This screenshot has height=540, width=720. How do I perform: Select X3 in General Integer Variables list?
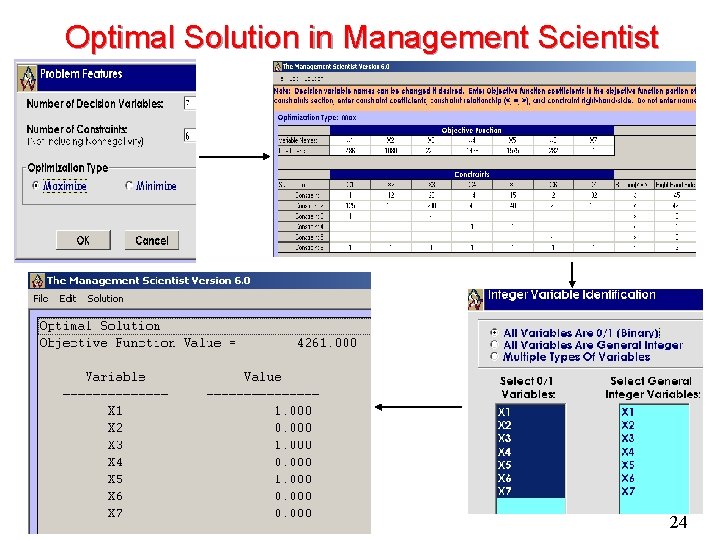[654, 438]
